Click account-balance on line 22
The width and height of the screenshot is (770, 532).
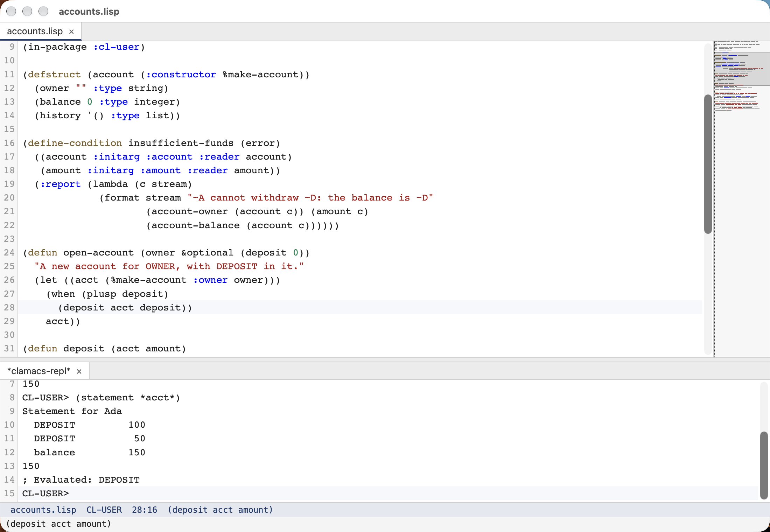coord(196,225)
